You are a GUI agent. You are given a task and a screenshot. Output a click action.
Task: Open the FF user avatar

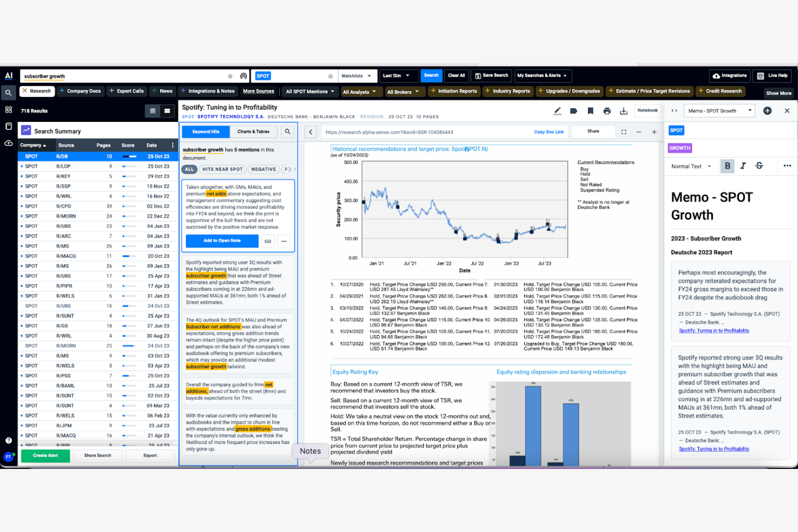pyautogui.click(x=9, y=457)
